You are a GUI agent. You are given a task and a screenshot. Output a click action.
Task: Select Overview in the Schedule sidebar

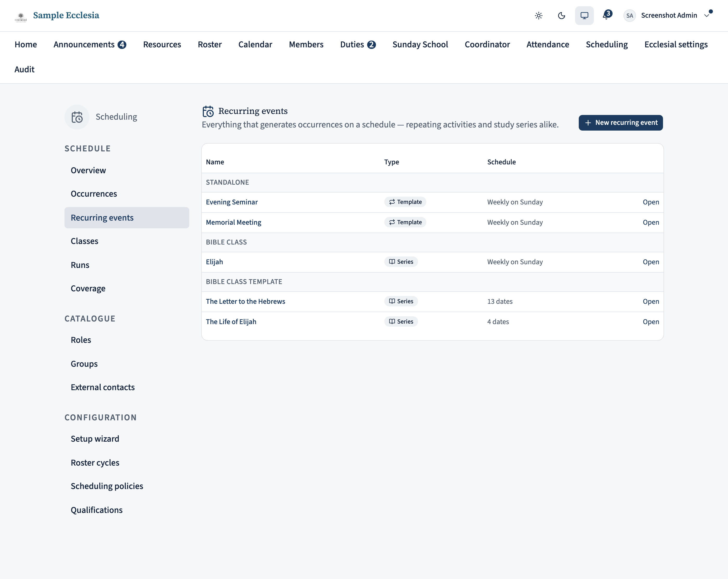pyautogui.click(x=127, y=170)
